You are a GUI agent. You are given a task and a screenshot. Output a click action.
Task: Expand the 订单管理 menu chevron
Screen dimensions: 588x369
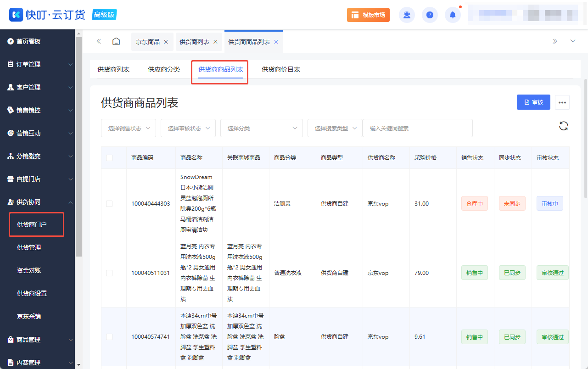(x=70, y=65)
